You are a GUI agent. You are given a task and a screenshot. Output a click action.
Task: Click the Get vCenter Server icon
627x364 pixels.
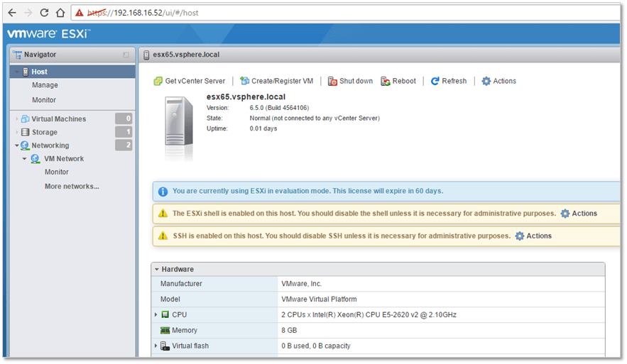[158, 81]
